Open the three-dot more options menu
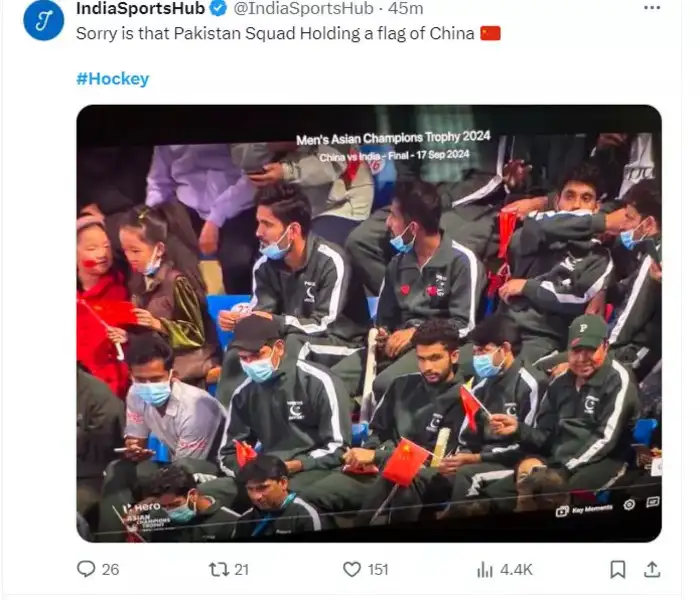This screenshot has height=600, width=700. click(x=652, y=8)
